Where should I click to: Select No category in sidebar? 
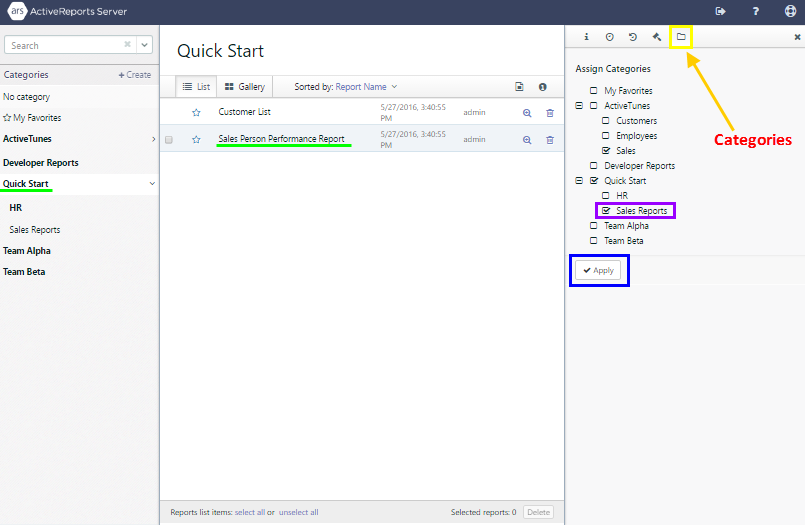(27, 96)
